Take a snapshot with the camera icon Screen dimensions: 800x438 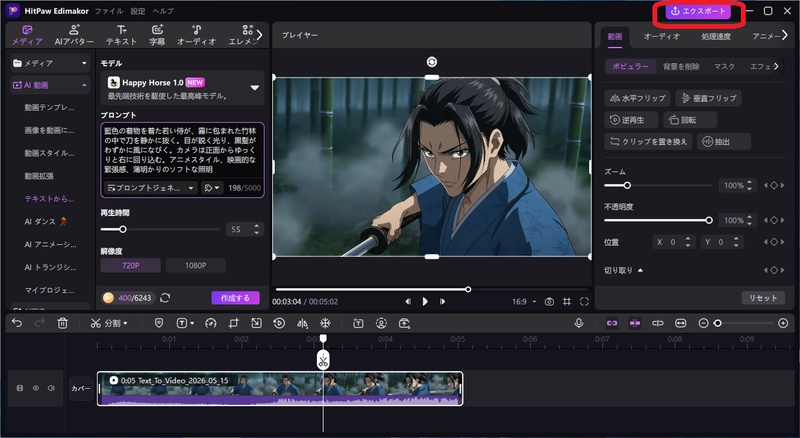(549, 302)
